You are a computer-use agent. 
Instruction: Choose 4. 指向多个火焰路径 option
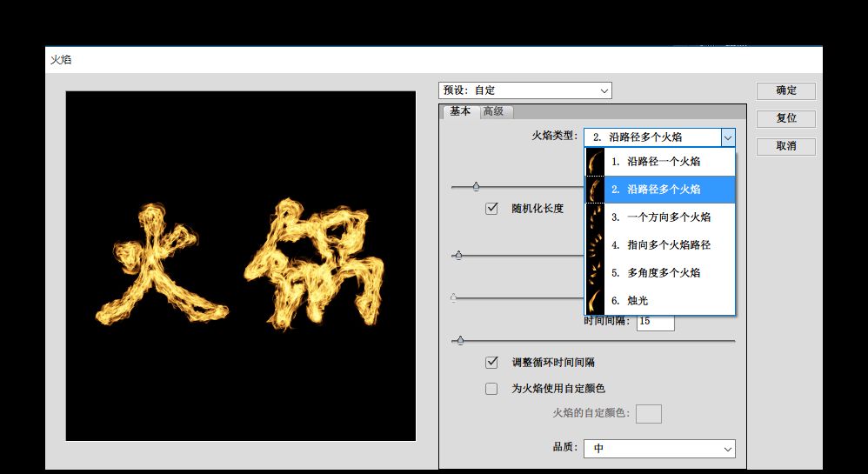tap(660, 244)
